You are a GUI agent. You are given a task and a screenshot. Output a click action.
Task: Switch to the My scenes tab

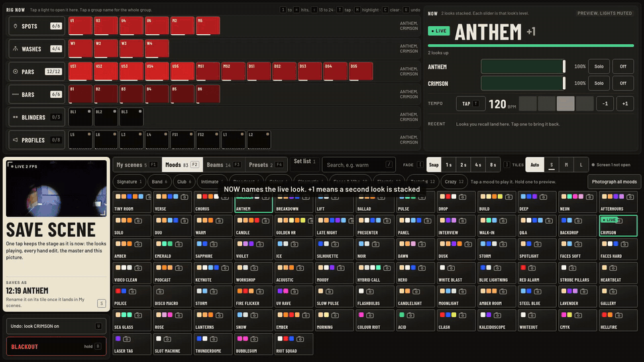pyautogui.click(x=137, y=165)
